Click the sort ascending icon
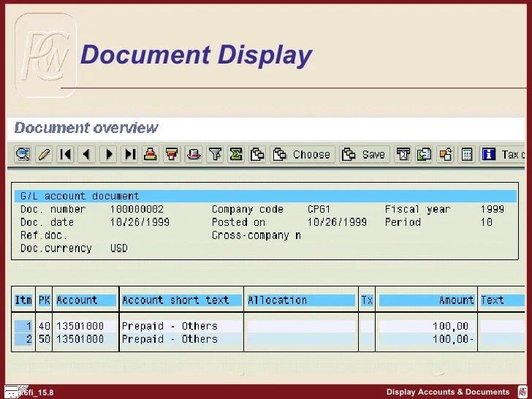532x399 pixels. pos(151,154)
